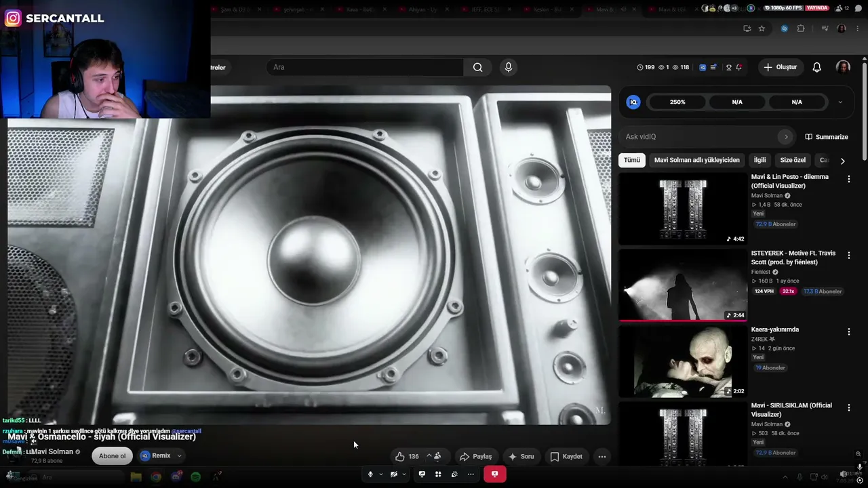
Task: Open options for Kaera-yakınımda video
Action: 848,331
